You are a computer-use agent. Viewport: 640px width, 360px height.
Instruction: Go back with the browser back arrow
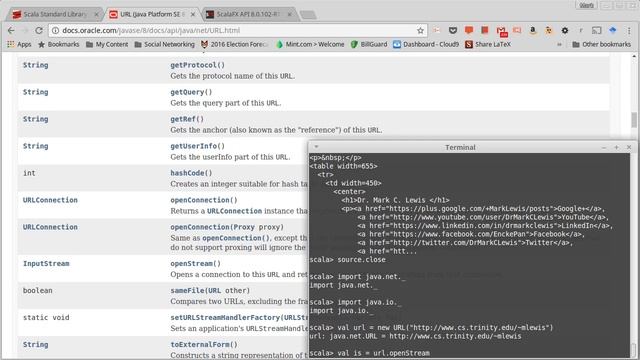[x=11, y=30]
